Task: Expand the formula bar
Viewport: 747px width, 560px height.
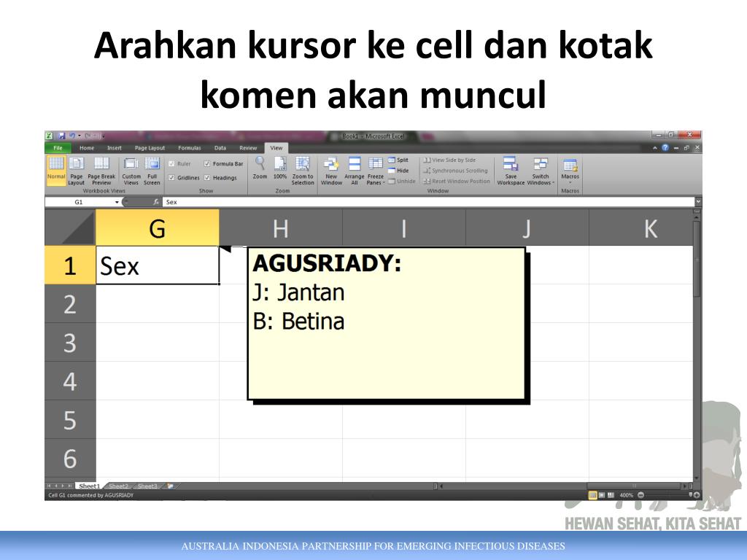Action: (x=698, y=202)
